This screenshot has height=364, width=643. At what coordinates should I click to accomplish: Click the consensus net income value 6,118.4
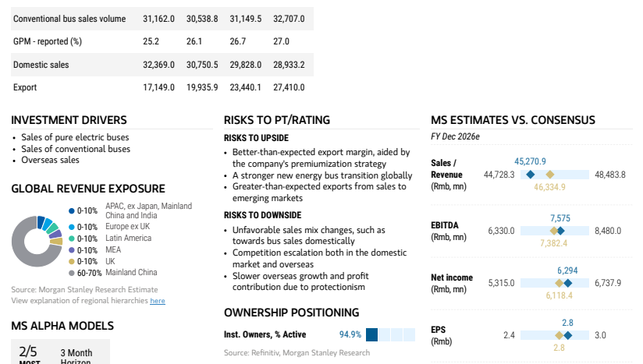559,295
